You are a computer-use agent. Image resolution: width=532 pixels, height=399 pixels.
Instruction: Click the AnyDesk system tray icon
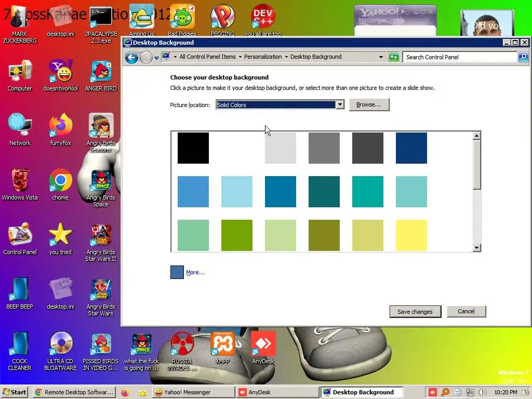[x=433, y=393]
